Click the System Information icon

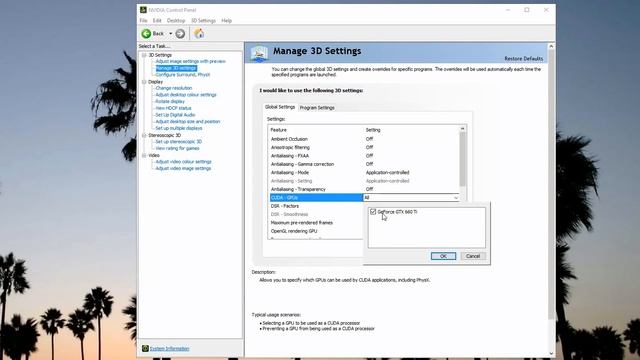tap(145, 348)
